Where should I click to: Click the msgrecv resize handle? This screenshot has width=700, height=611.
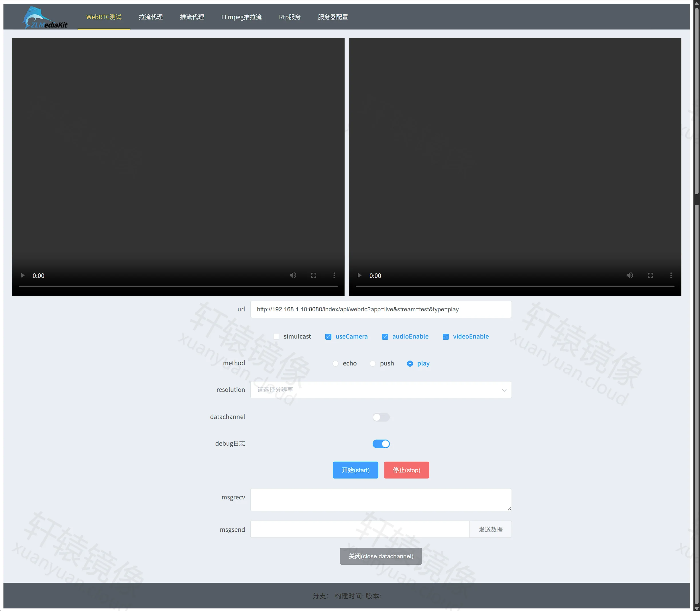pyautogui.click(x=509, y=509)
